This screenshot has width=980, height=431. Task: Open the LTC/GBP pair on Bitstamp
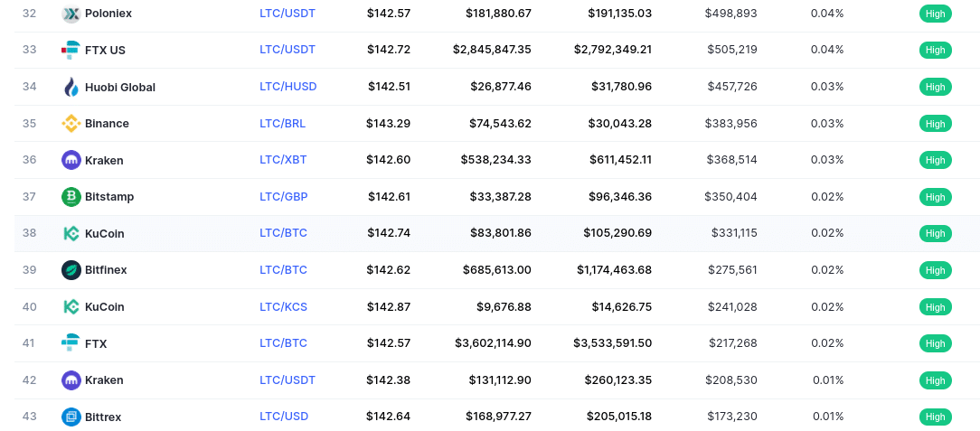coord(284,197)
